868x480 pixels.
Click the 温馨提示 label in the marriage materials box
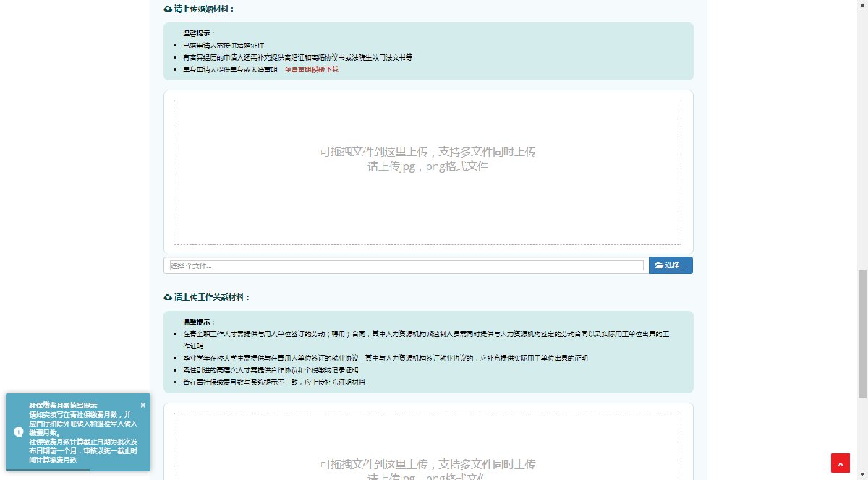pos(198,33)
